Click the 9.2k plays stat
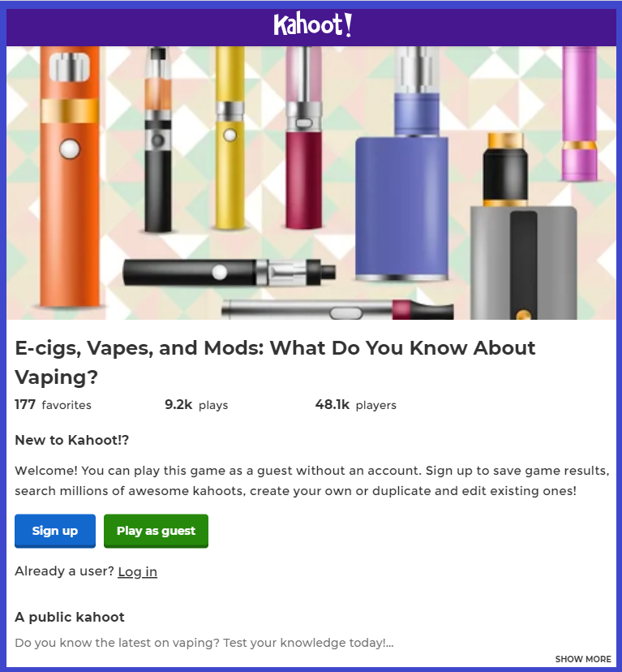The height and width of the screenshot is (672, 622). pos(196,404)
